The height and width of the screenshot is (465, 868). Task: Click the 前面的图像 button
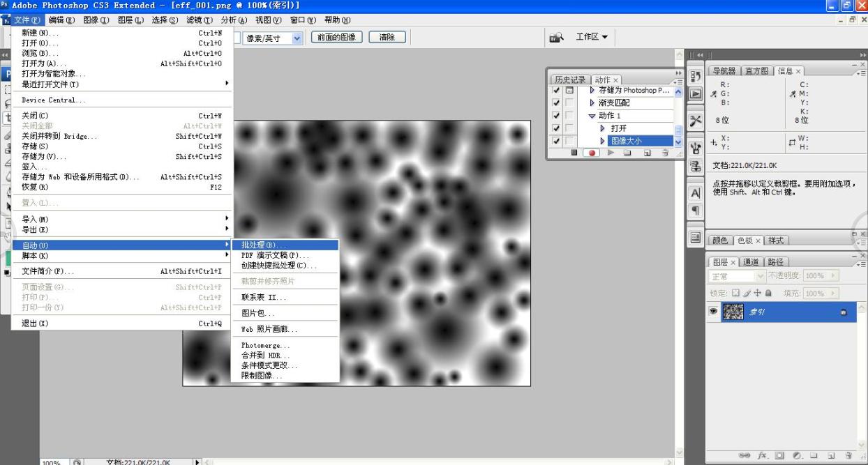pyautogui.click(x=336, y=38)
